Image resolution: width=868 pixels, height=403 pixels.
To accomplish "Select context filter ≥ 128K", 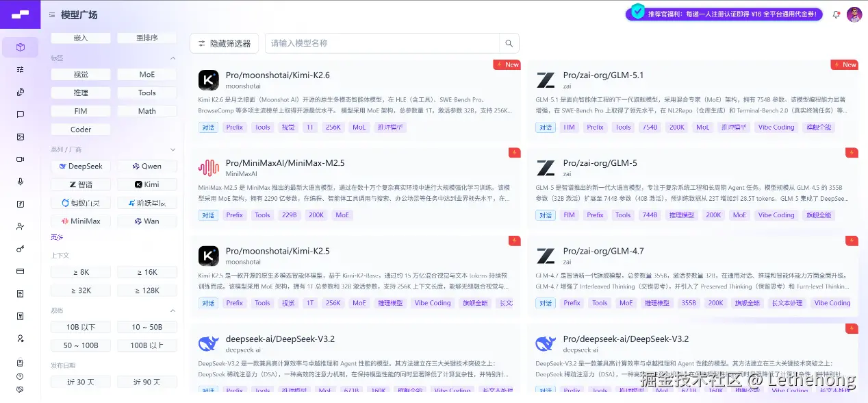I will 147,291.
